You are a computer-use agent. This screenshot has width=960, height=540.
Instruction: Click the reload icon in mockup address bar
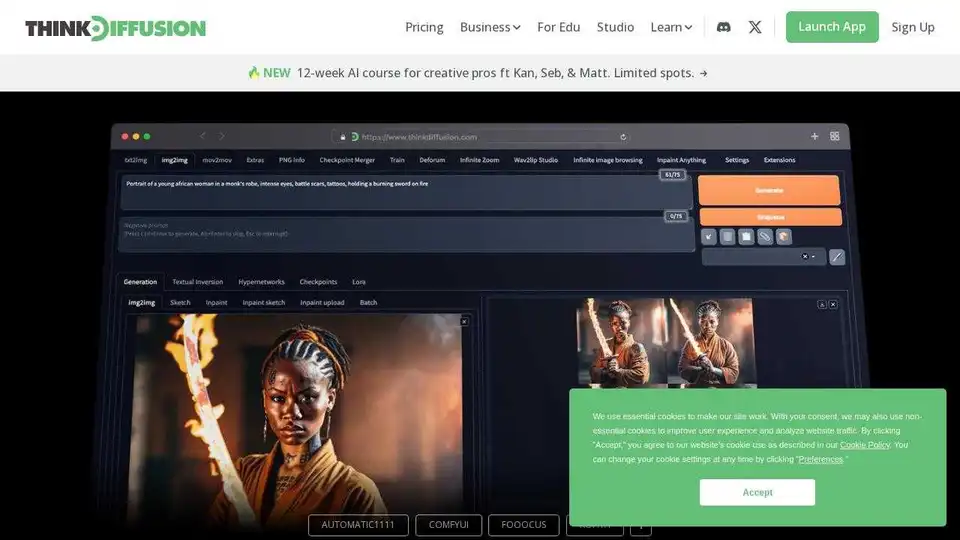(623, 137)
